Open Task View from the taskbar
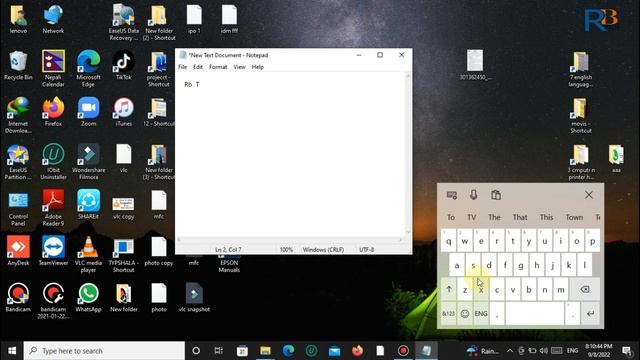The width and height of the screenshot is (640, 360). [218, 351]
